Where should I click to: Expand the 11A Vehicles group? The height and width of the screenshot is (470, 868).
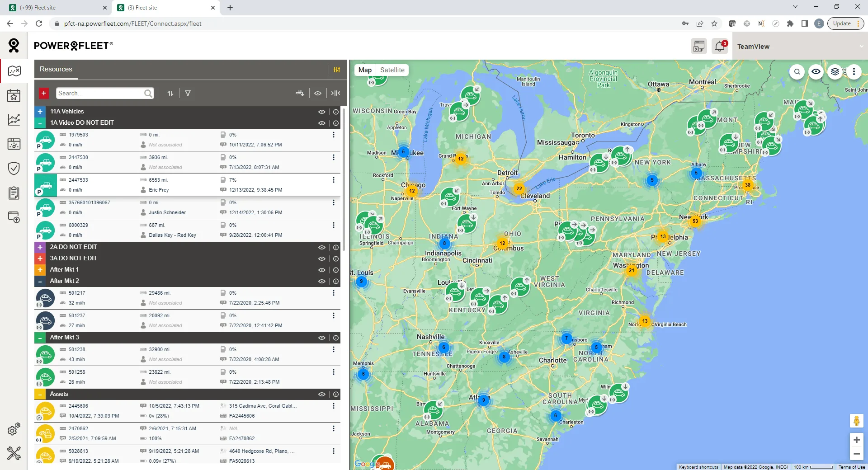point(40,112)
